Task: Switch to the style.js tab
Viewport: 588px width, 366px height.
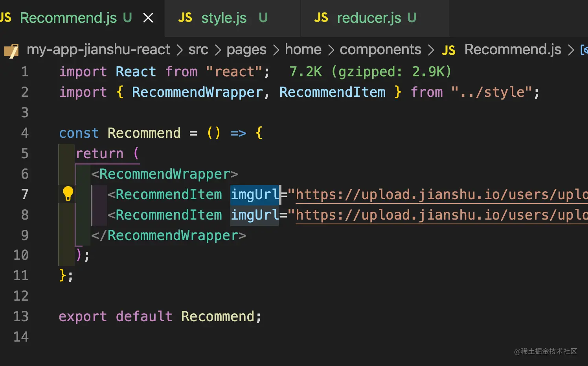Action: (x=224, y=18)
